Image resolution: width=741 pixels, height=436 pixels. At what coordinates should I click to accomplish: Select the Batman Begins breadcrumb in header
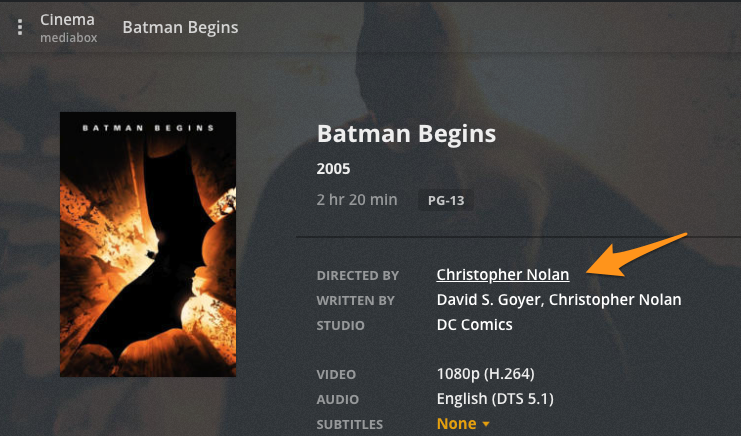click(x=180, y=27)
